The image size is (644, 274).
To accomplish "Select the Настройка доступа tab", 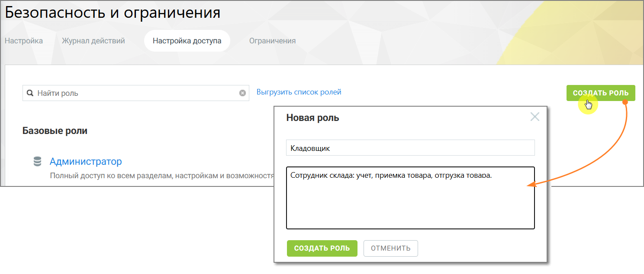I will (x=187, y=41).
